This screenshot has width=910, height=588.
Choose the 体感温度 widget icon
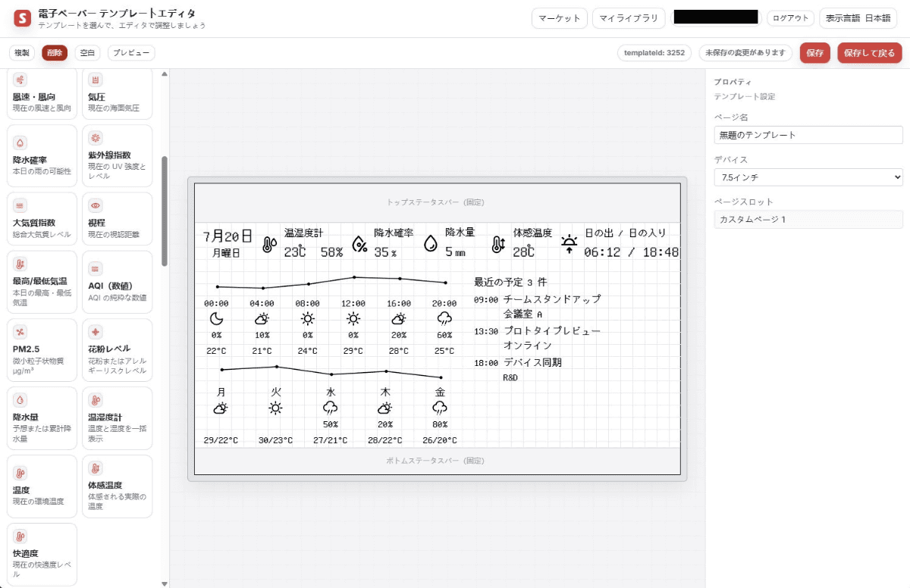96,468
